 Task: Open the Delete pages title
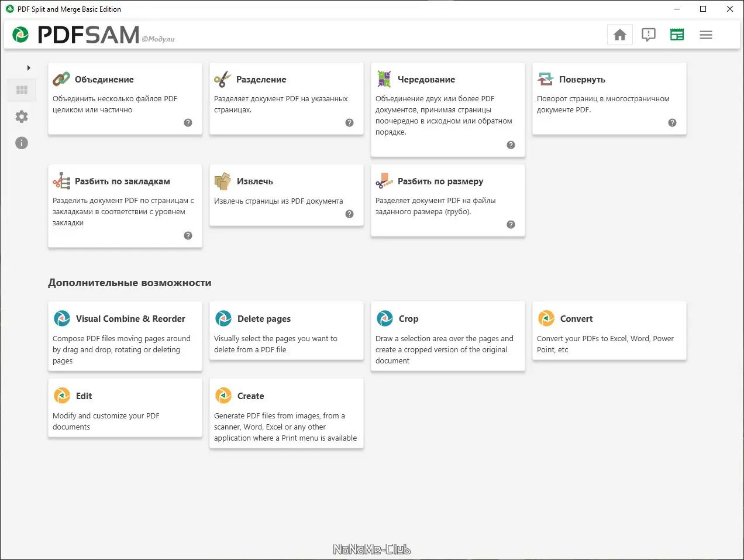pyautogui.click(x=264, y=319)
